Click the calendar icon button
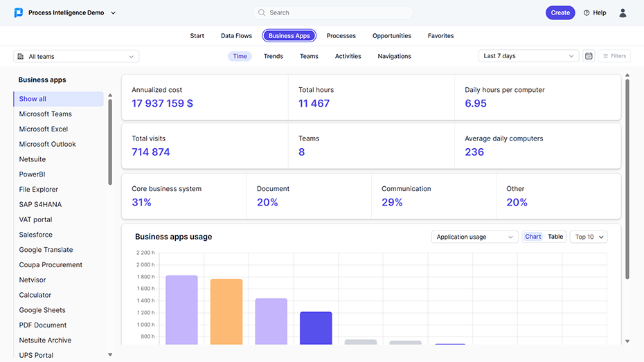Viewport: 644px width, 362px height. point(589,56)
